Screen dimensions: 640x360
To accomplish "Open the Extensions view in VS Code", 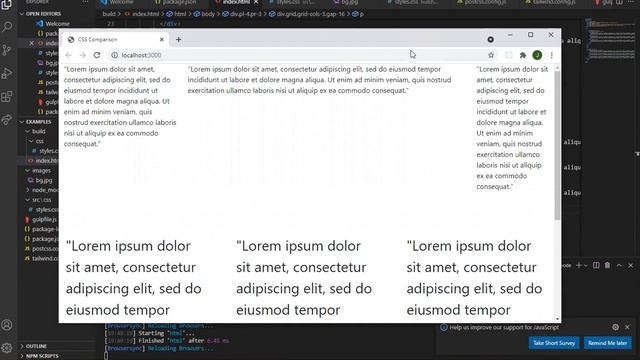I will (x=7, y=97).
